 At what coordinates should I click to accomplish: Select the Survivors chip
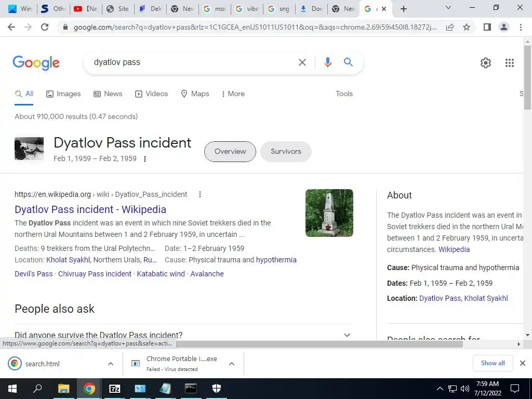tap(286, 152)
